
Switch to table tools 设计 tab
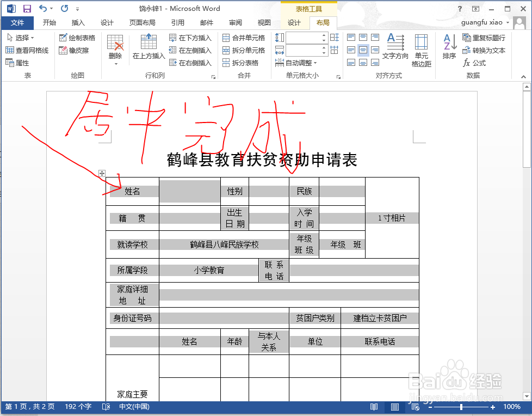pyautogui.click(x=294, y=23)
